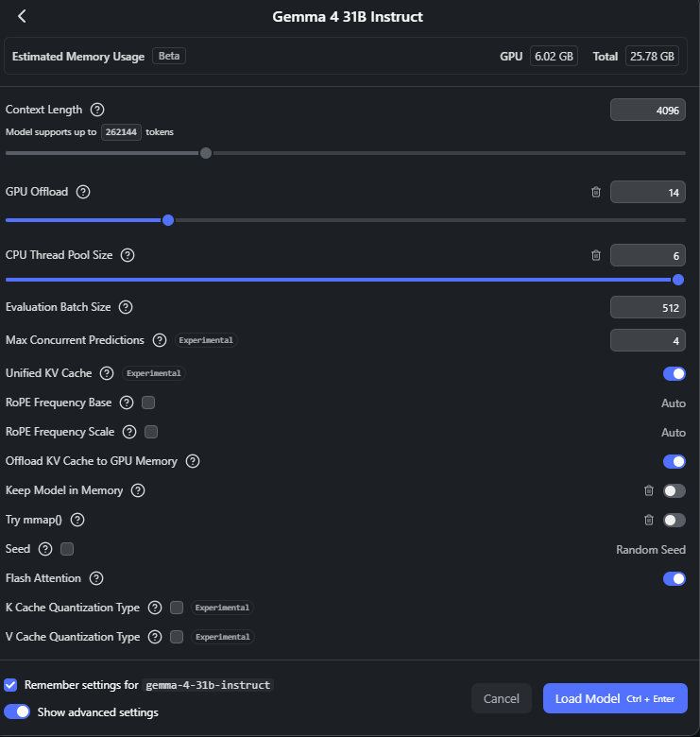
Task: Disable the Unified KV Cache toggle
Action: [674, 373]
